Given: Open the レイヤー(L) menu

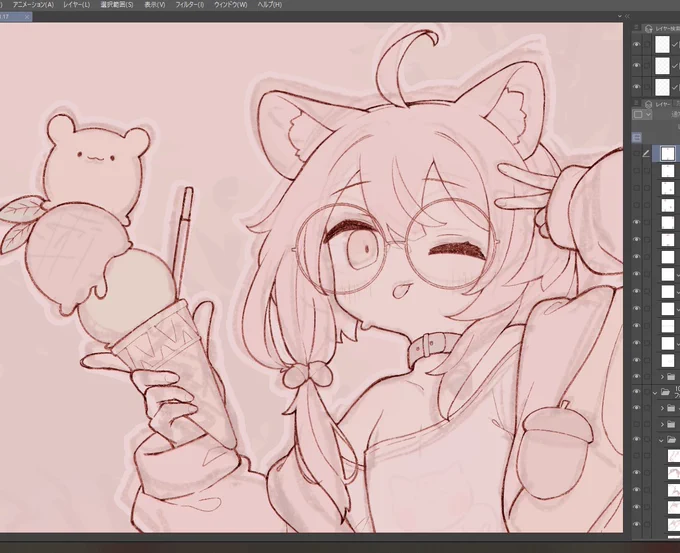Looking at the screenshot, I should [76, 5].
